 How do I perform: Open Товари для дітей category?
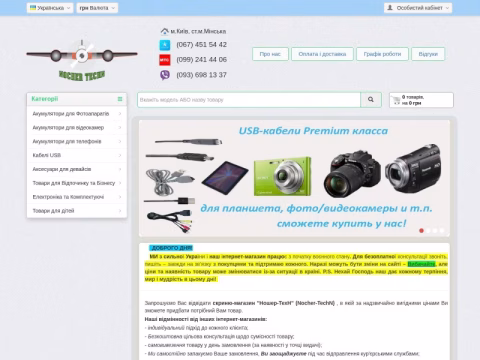53,211
